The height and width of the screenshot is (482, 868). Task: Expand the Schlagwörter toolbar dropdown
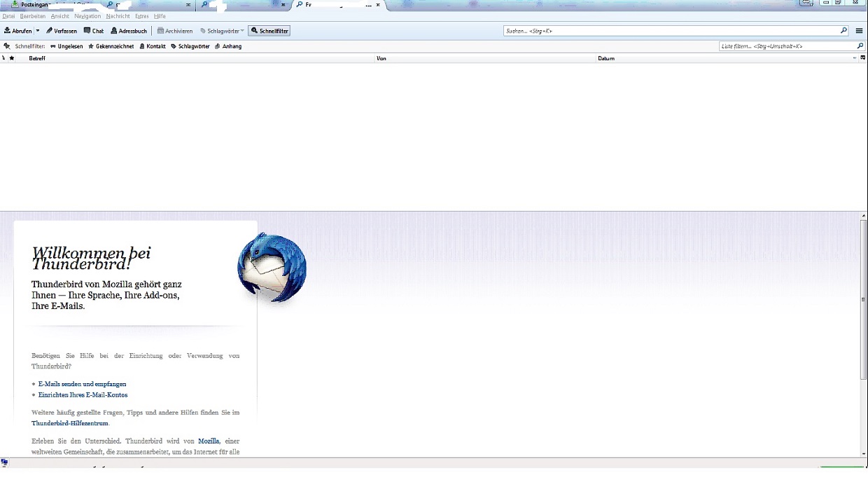(x=222, y=31)
